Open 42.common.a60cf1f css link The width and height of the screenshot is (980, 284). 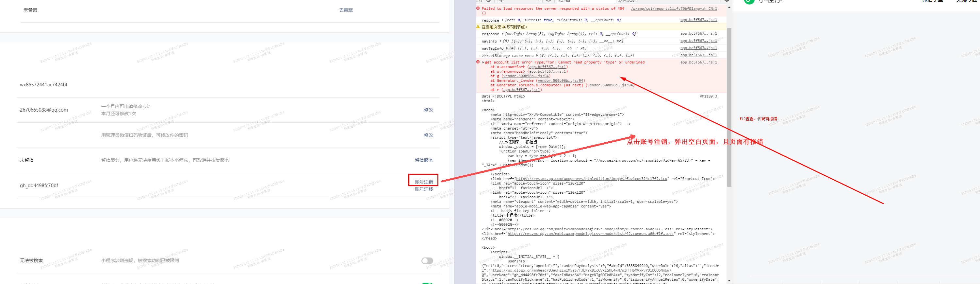point(590,234)
